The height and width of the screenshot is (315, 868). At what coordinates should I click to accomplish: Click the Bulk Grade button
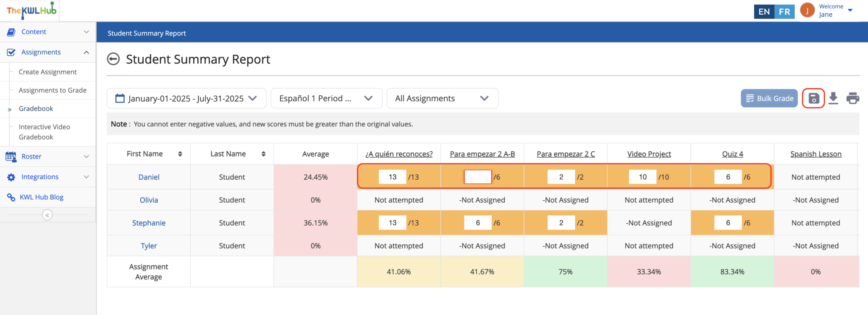(x=769, y=98)
